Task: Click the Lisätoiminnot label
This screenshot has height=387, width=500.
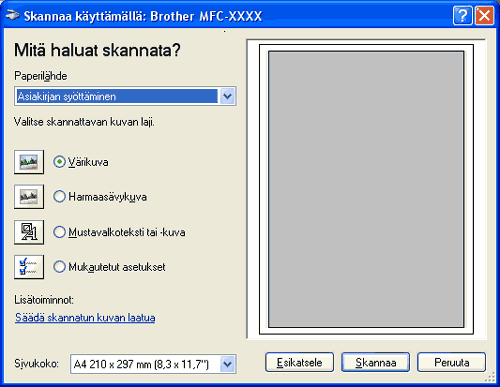Action: [x=44, y=300]
